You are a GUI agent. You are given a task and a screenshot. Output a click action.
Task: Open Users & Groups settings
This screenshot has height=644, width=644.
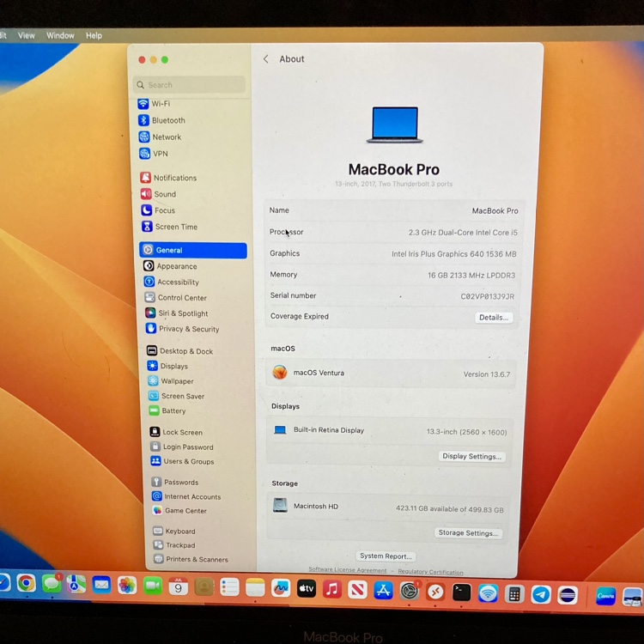[x=182, y=461]
